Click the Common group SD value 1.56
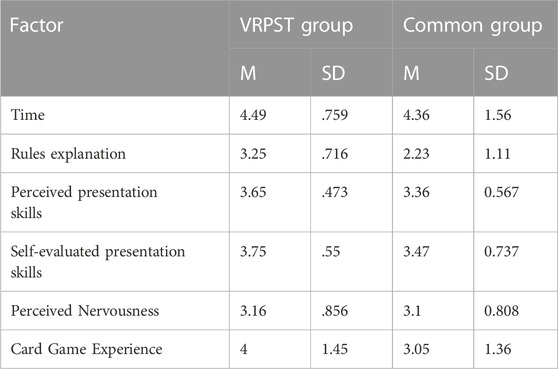 (498, 115)
